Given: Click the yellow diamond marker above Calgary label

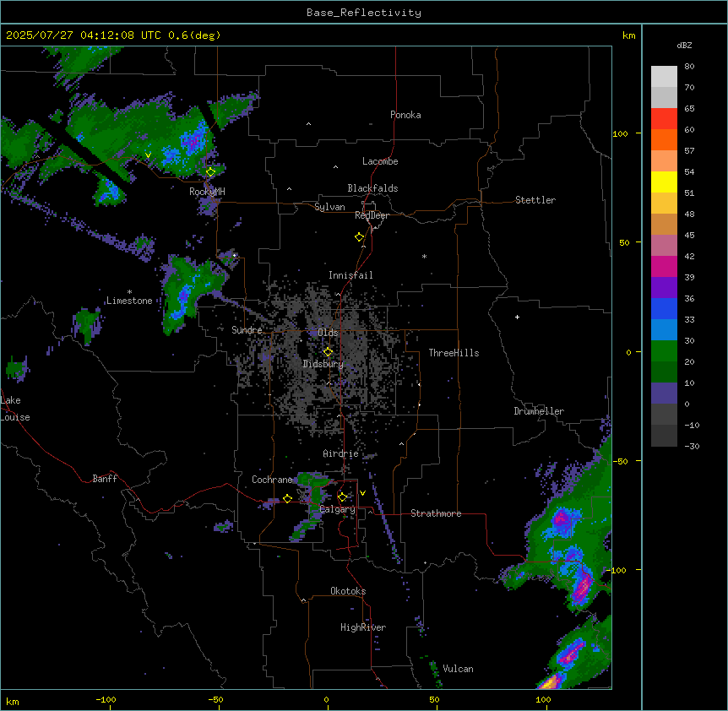Looking at the screenshot, I should 342,497.
